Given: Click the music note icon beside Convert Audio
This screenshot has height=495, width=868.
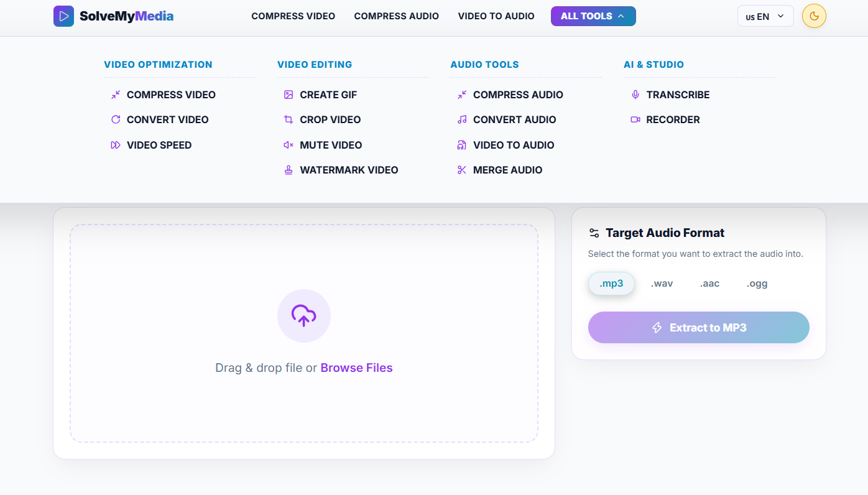Looking at the screenshot, I should pos(462,120).
